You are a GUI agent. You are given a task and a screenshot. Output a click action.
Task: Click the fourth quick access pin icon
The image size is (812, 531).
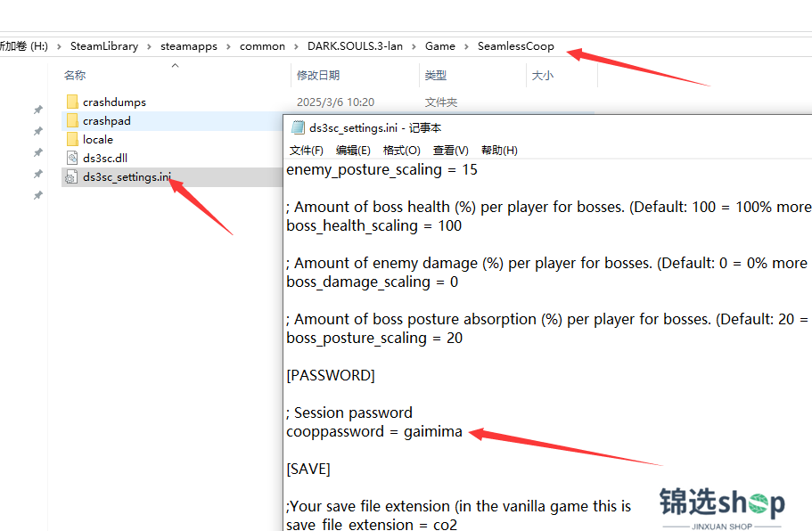tap(37, 174)
